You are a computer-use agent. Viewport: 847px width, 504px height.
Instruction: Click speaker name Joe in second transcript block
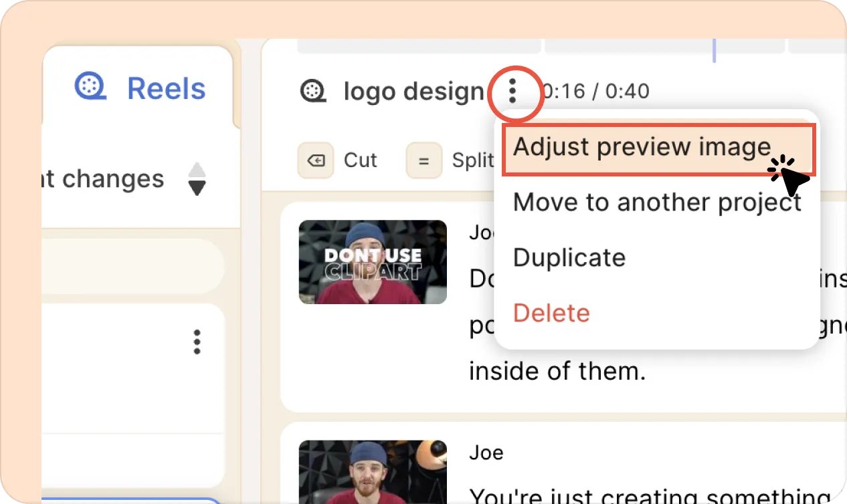(x=486, y=453)
